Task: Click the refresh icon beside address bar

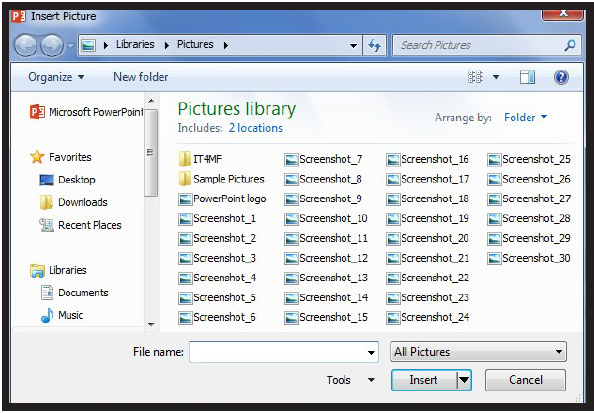Action: point(375,45)
